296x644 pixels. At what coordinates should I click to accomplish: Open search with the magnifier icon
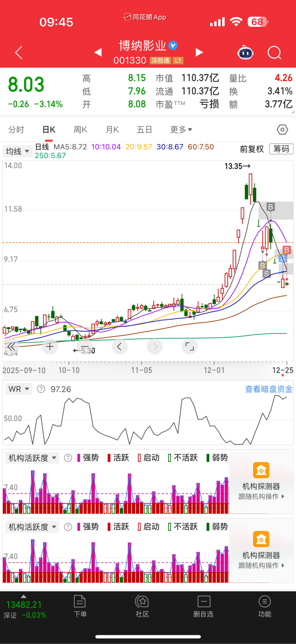click(274, 52)
